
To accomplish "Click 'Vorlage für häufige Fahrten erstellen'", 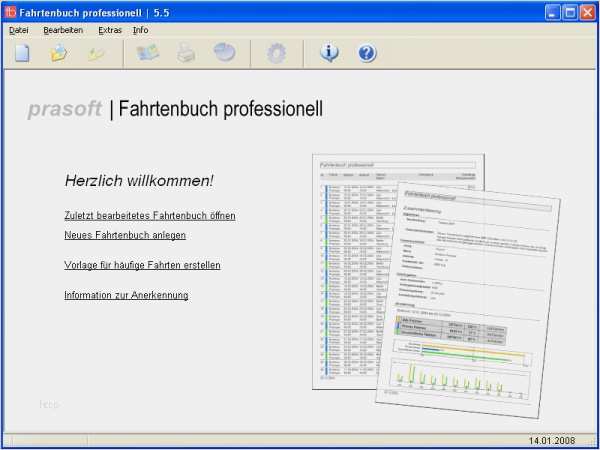I will click(x=142, y=265).
